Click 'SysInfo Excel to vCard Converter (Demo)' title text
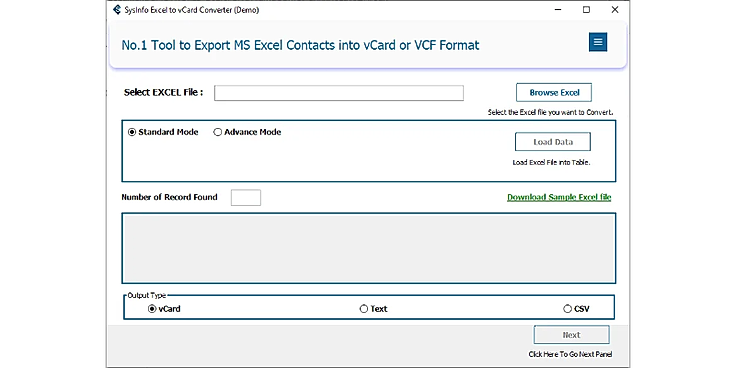Image resolution: width=736 pixels, height=368 pixels. (192, 10)
